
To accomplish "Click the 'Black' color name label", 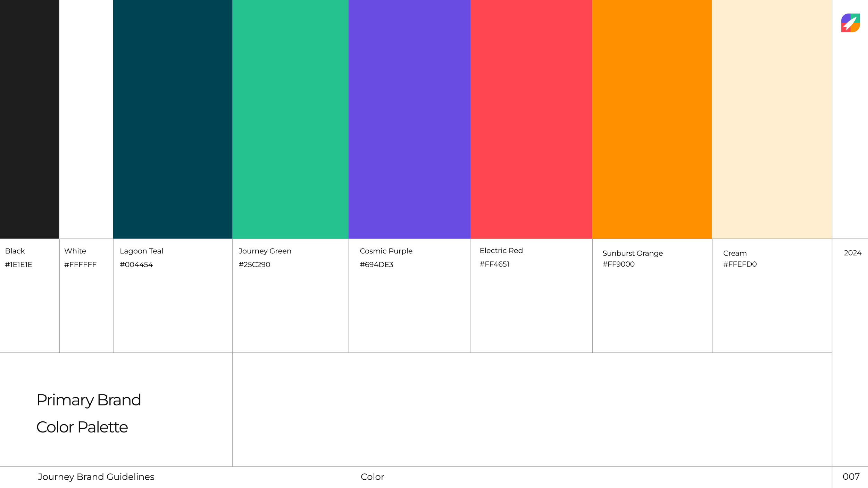I will pyautogui.click(x=15, y=251).
